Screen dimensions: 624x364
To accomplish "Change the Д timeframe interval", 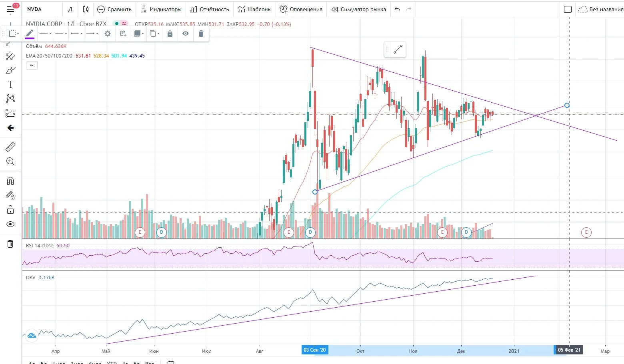I will click(70, 9).
